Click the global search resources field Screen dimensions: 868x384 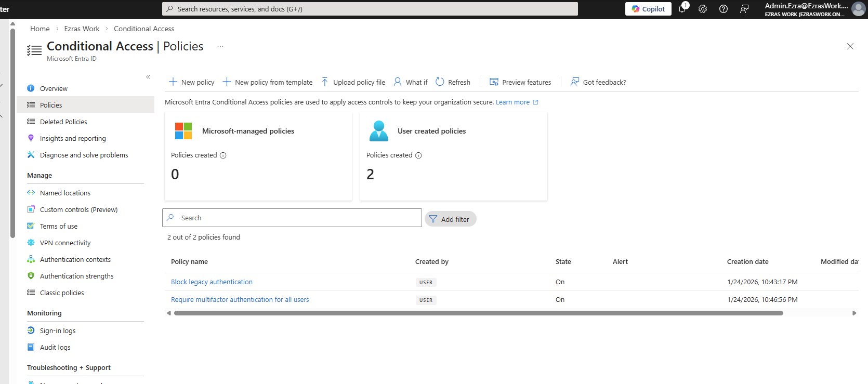click(370, 9)
